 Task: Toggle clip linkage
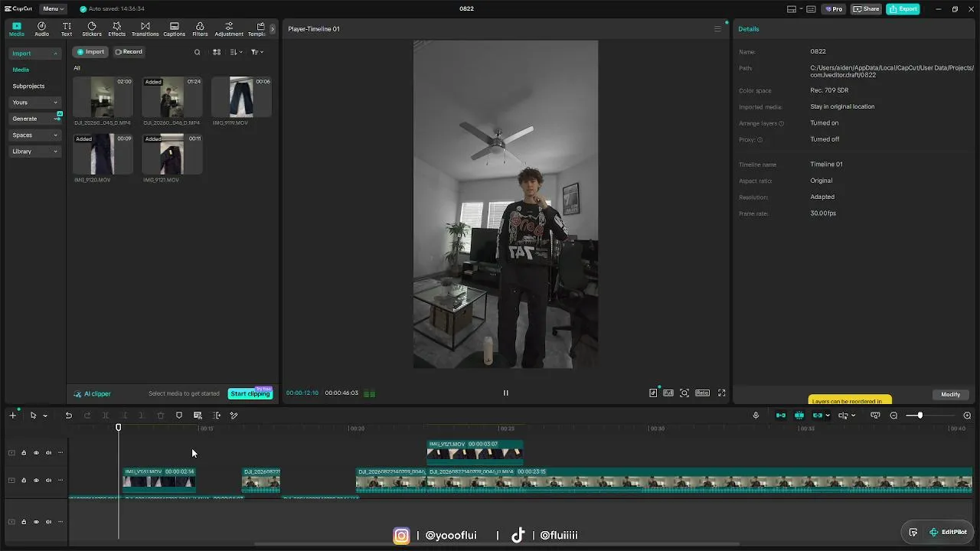click(818, 416)
